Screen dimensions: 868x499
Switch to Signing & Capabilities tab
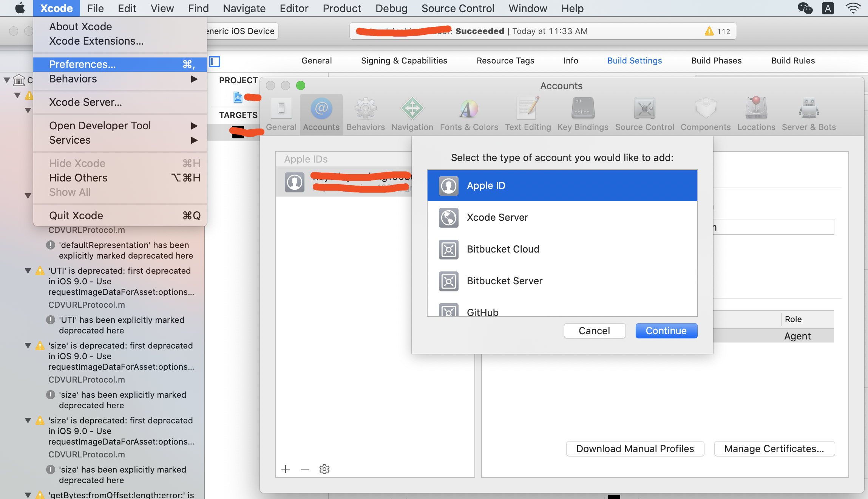(404, 60)
